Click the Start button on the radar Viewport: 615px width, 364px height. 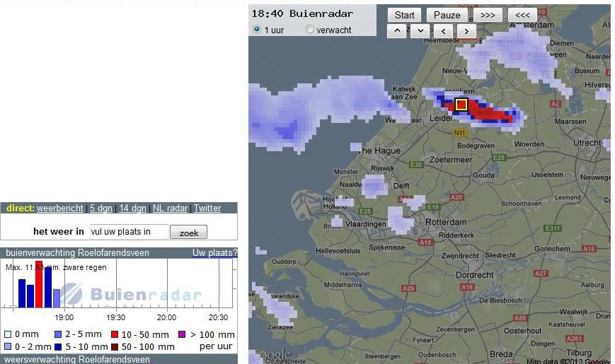[404, 15]
